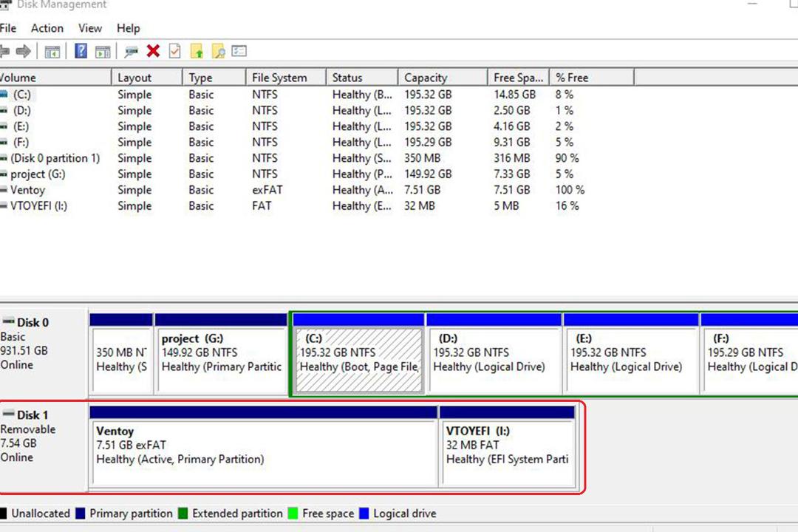This screenshot has width=798, height=532.
Task: Sort by the Volume column header
Action: coord(55,78)
